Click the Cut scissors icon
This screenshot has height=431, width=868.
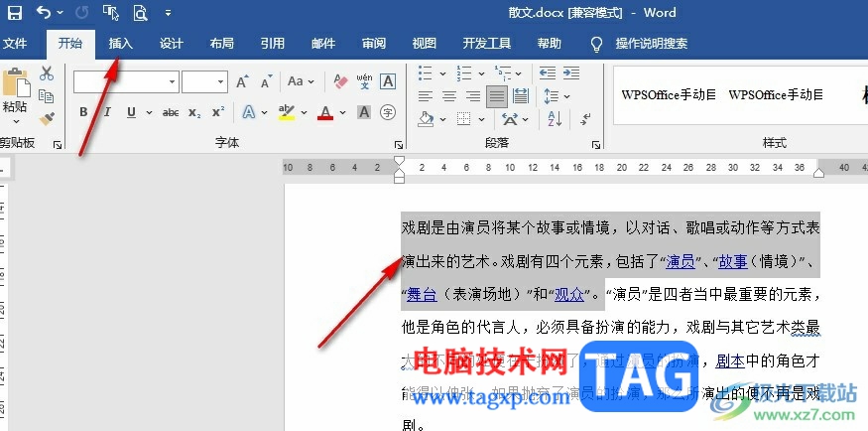(x=47, y=73)
